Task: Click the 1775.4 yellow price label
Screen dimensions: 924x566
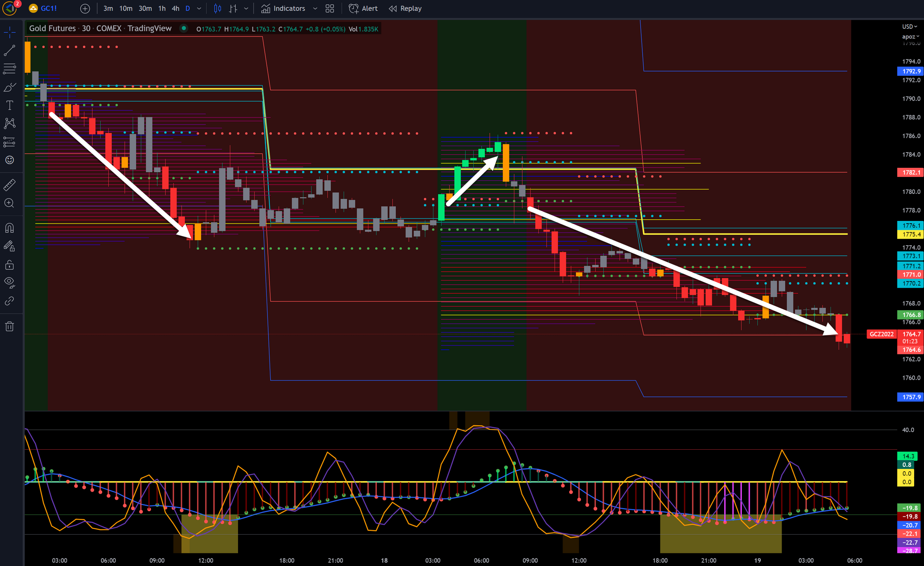Action: point(910,234)
